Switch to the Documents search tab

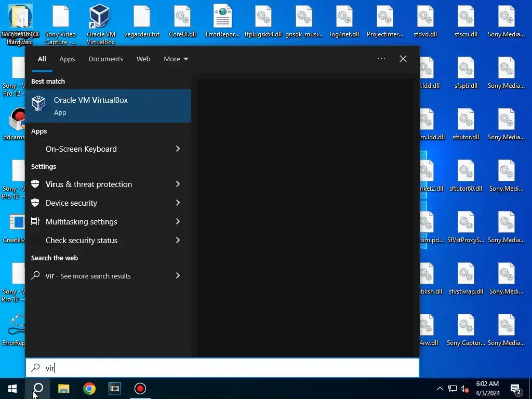coord(105,59)
